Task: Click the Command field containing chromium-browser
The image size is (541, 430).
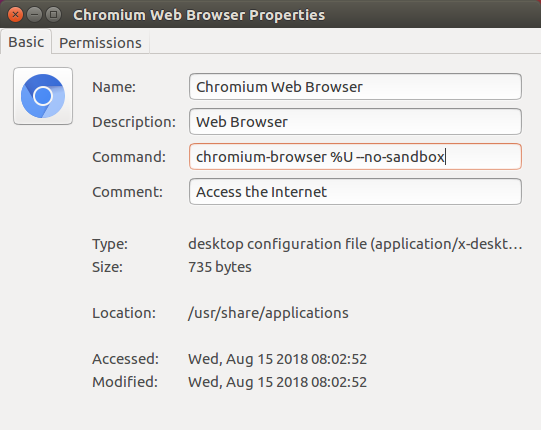Action: pos(355,157)
